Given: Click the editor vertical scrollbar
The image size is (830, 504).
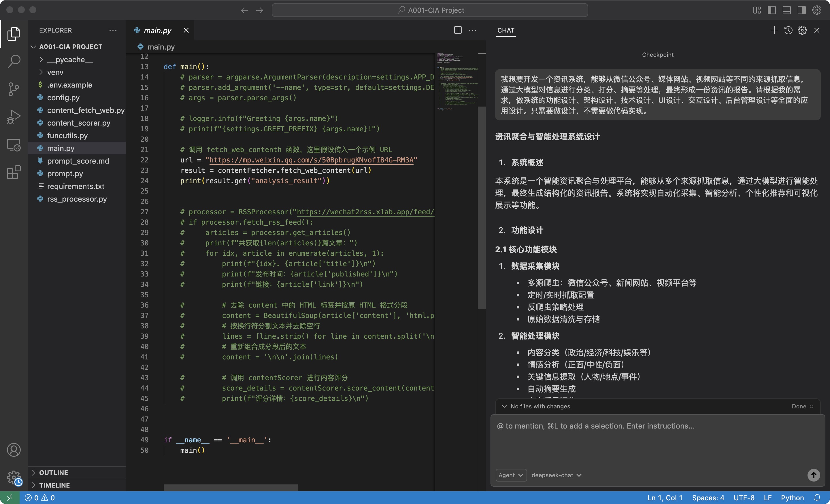Looking at the screenshot, I should [482, 208].
